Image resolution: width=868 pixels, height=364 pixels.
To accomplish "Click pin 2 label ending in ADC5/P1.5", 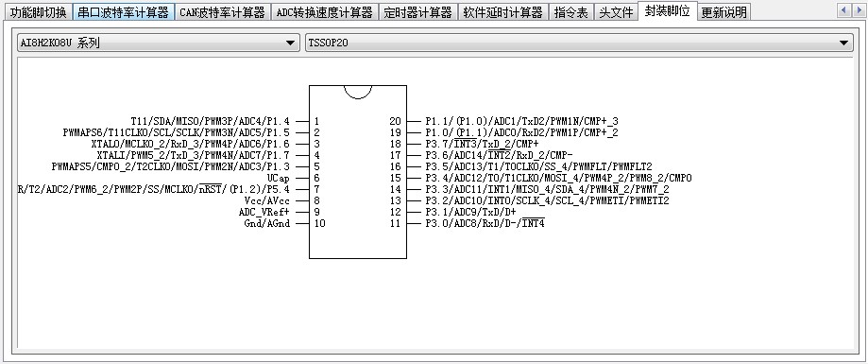I will click(x=176, y=132).
